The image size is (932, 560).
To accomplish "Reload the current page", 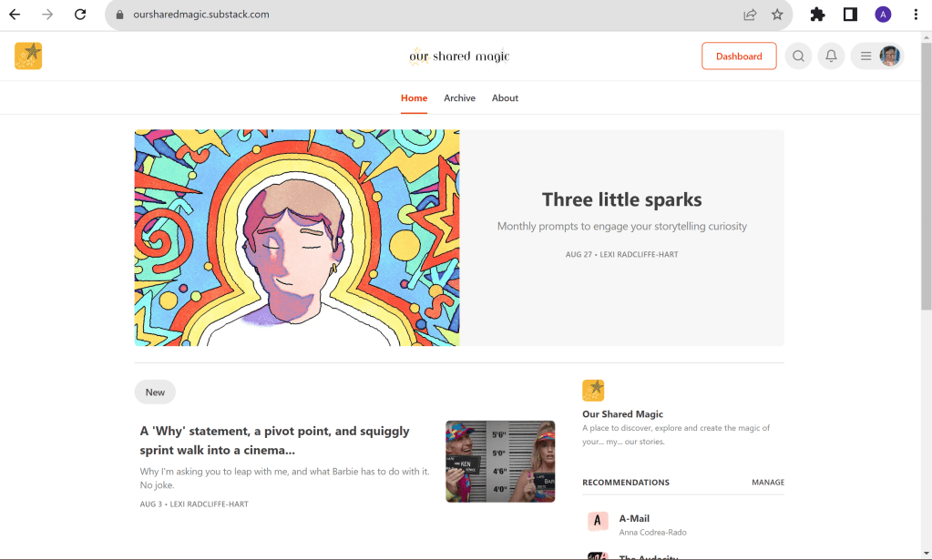I will [x=80, y=15].
